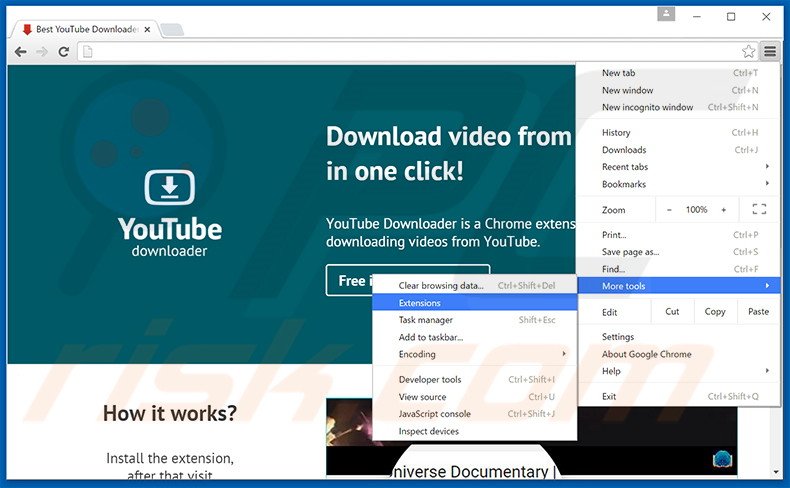The width and height of the screenshot is (790, 488).
Task: Choose Inspect devices menu item
Action: click(x=474, y=431)
